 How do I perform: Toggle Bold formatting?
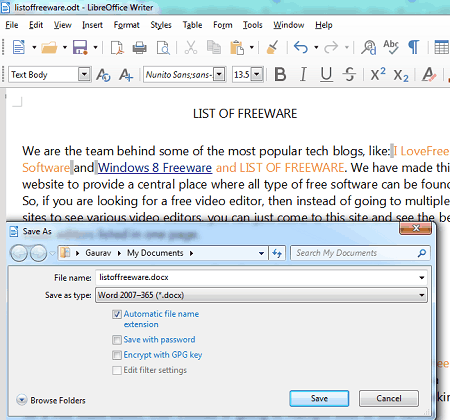[x=280, y=74]
